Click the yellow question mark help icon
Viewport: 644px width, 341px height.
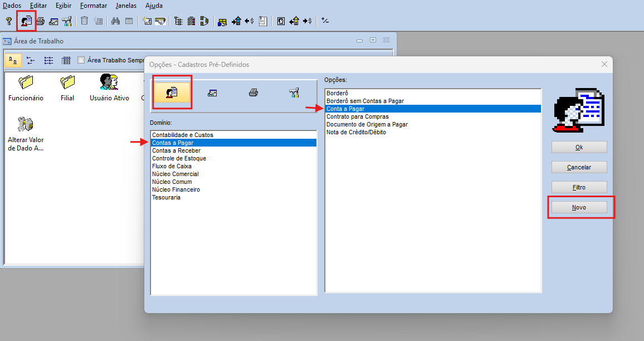point(9,21)
